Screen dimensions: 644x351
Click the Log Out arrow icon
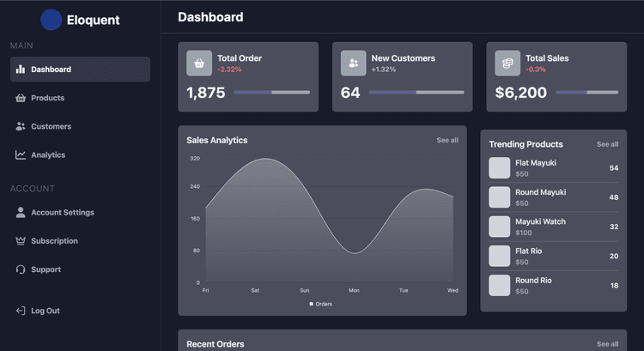point(21,311)
